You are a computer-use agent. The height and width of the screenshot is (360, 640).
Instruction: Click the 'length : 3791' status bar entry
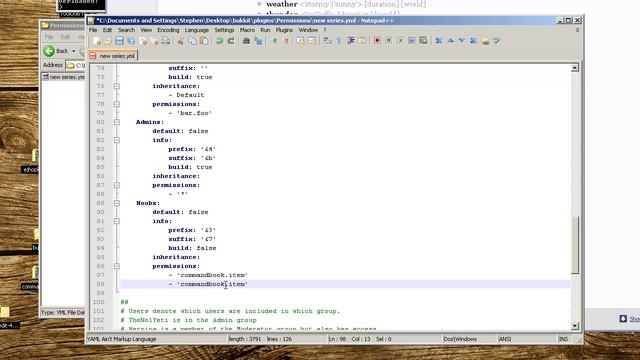point(244,339)
